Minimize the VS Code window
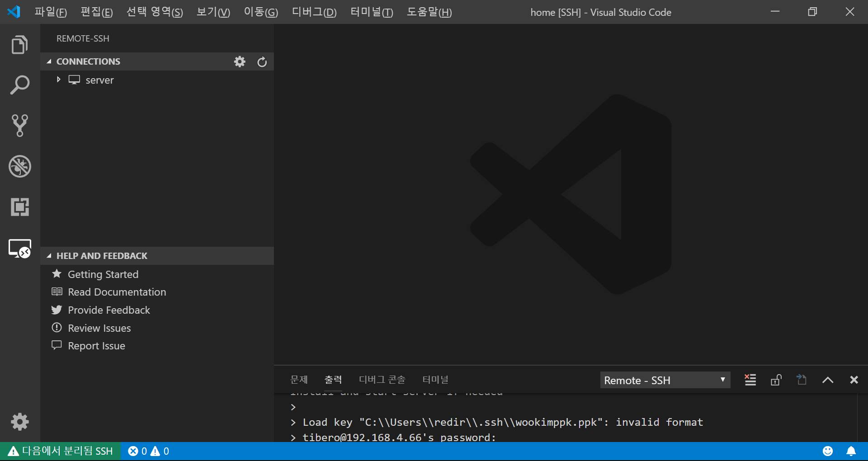 pos(775,12)
